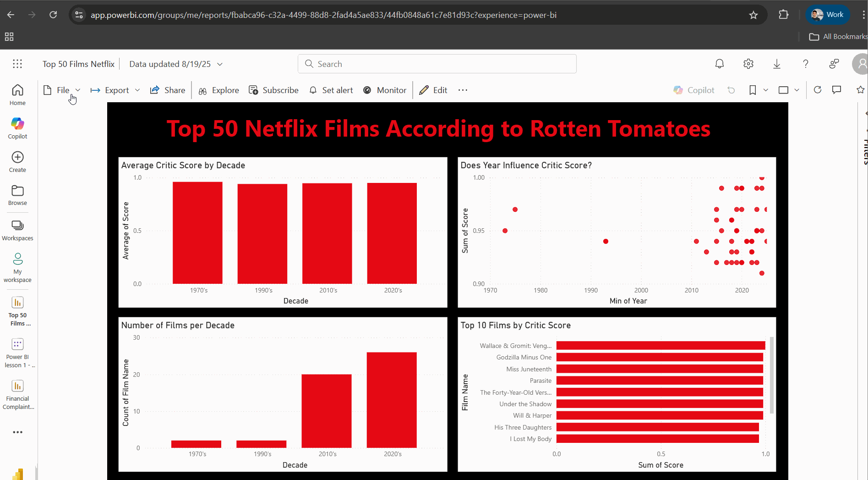Open the user account avatar
This screenshot has width=868, height=480.
tap(860, 64)
